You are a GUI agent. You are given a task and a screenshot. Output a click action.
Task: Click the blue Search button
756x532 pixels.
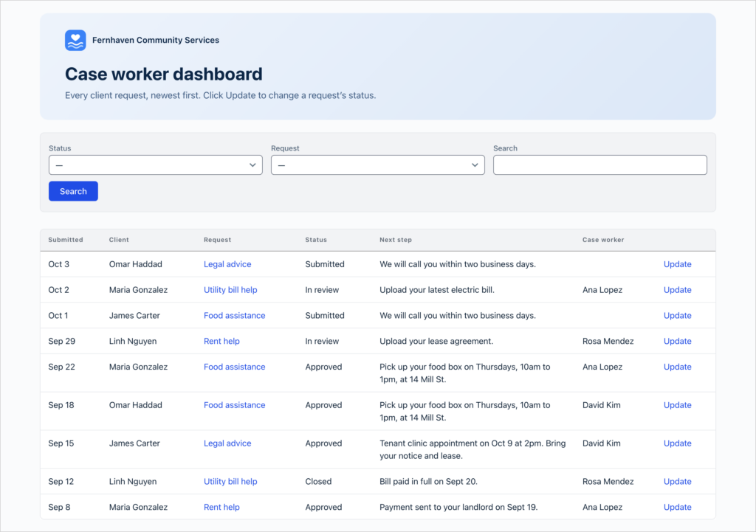73,191
